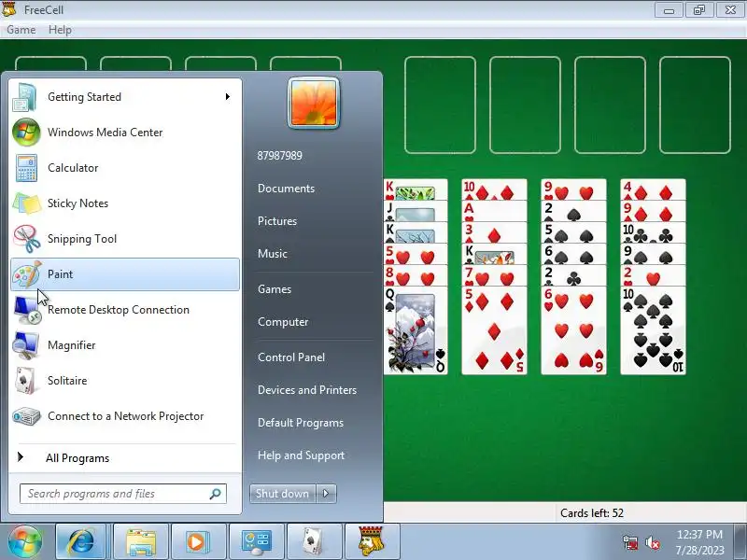747x560 pixels.
Task: Click the network status tray icon
Action: (630, 542)
